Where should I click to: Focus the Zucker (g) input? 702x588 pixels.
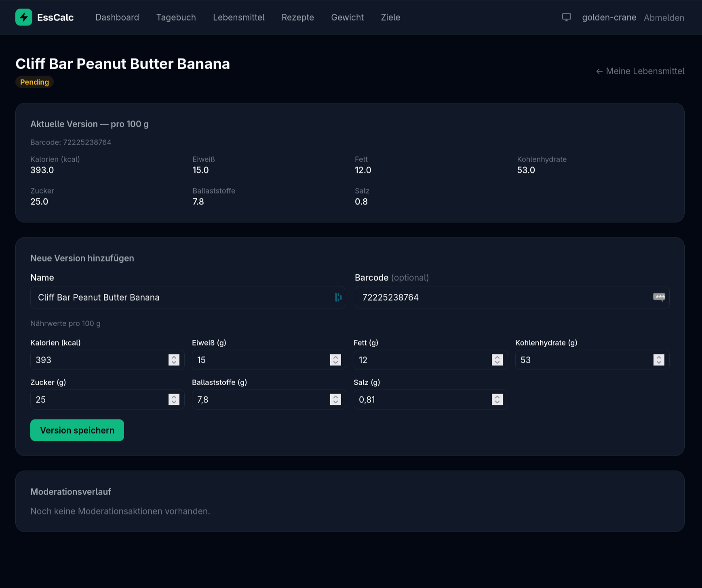[x=107, y=399]
